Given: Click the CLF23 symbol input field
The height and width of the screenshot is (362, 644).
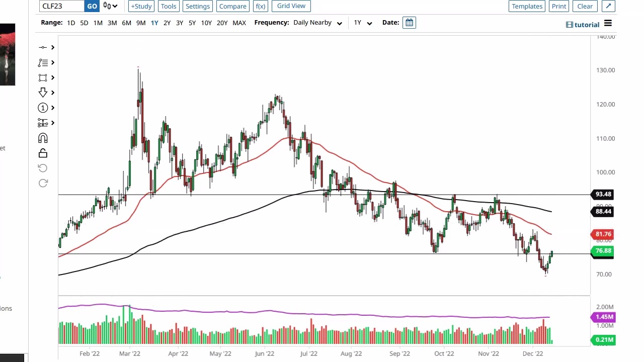Looking at the screenshot, I should [x=62, y=6].
